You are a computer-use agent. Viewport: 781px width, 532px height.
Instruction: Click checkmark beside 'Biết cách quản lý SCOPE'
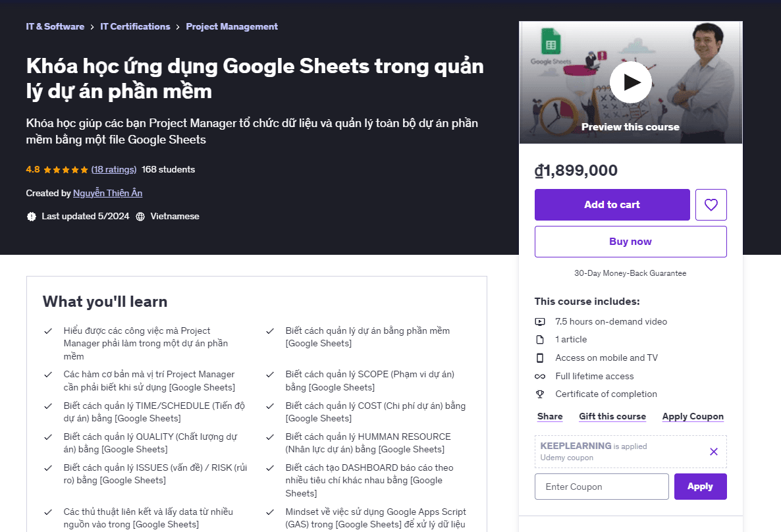[x=270, y=375]
